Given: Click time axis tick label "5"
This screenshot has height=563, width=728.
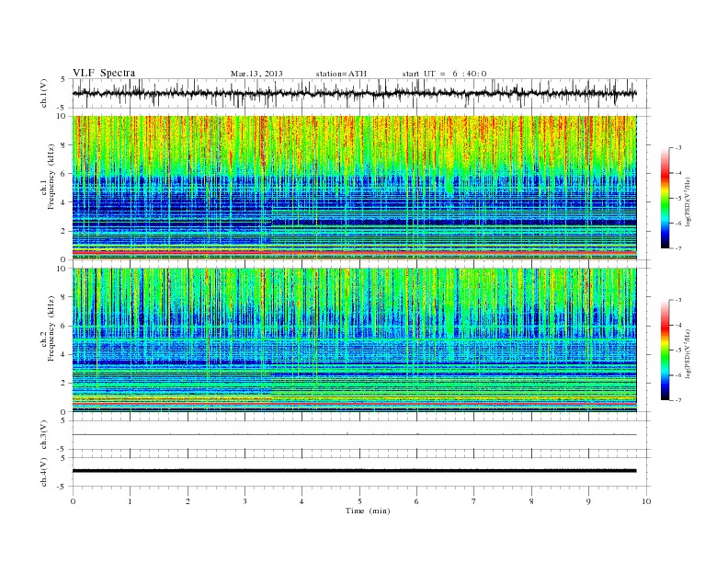Looking at the screenshot, I should tap(359, 501).
